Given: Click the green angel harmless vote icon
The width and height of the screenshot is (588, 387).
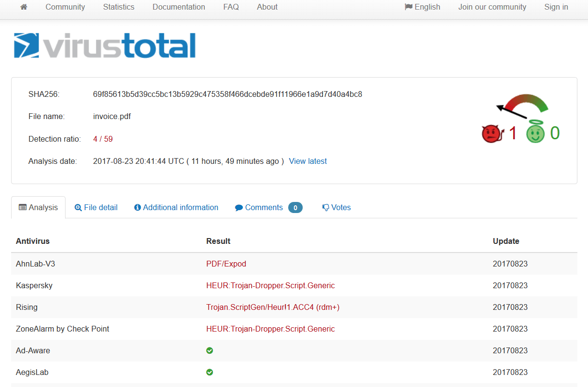Looking at the screenshot, I should 535,133.
